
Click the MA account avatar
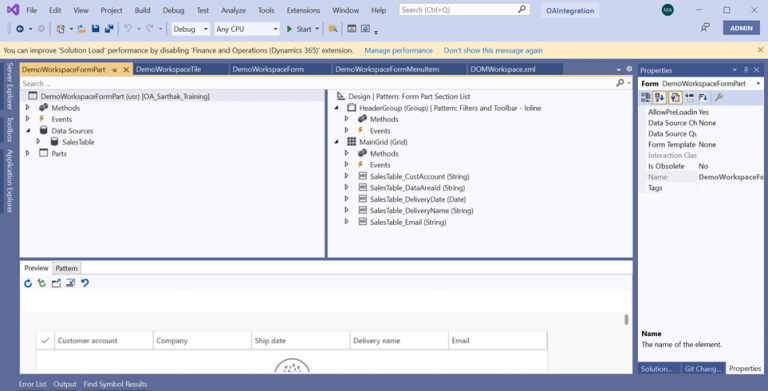click(667, 10)
